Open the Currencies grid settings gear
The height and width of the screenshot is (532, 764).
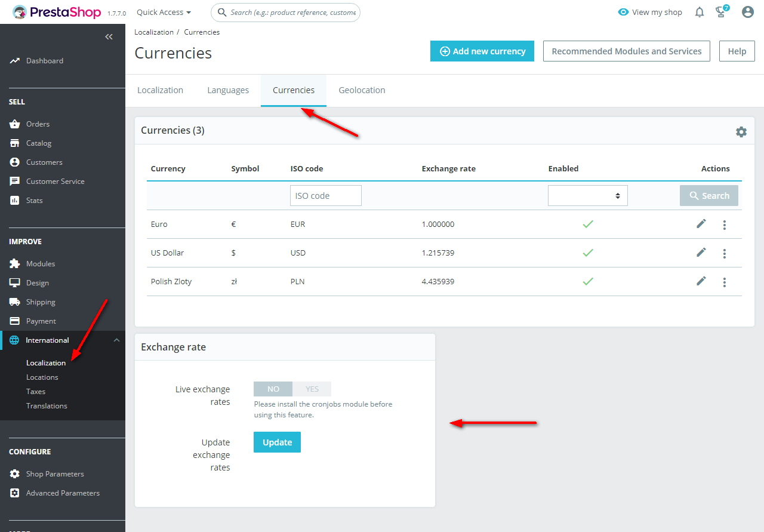tap(741, 132)
